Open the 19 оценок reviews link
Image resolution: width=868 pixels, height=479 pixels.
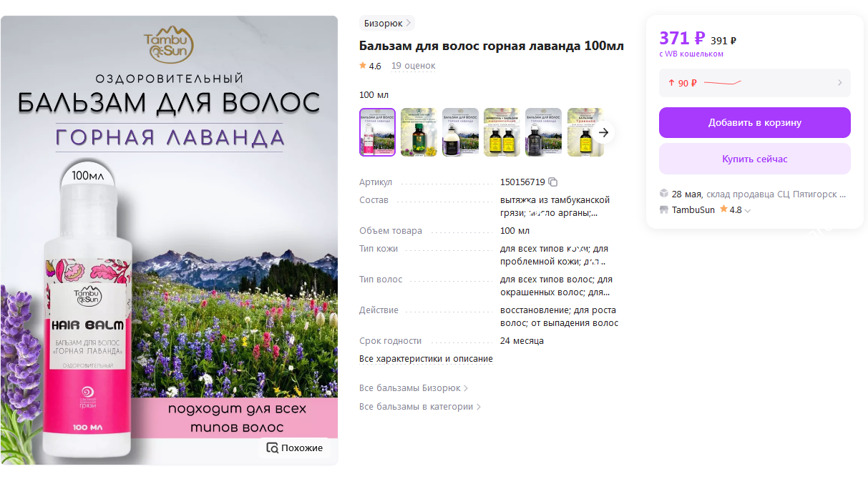pyautogui.click(x=414, y=66)
